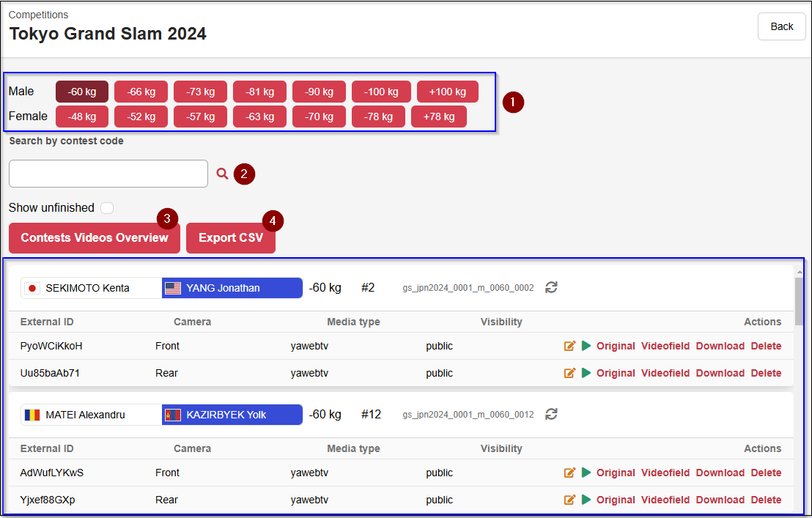This screenshot has width=812, height=518.
Task: Export contest data as CSV
Action: pos(230,238)
